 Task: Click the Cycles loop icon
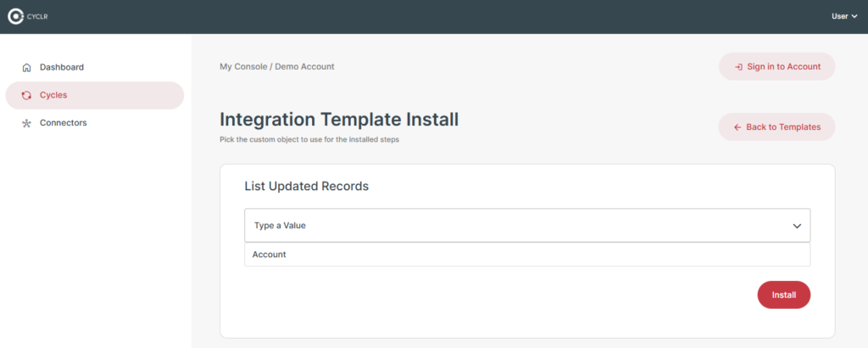click(x=26, y=95)
